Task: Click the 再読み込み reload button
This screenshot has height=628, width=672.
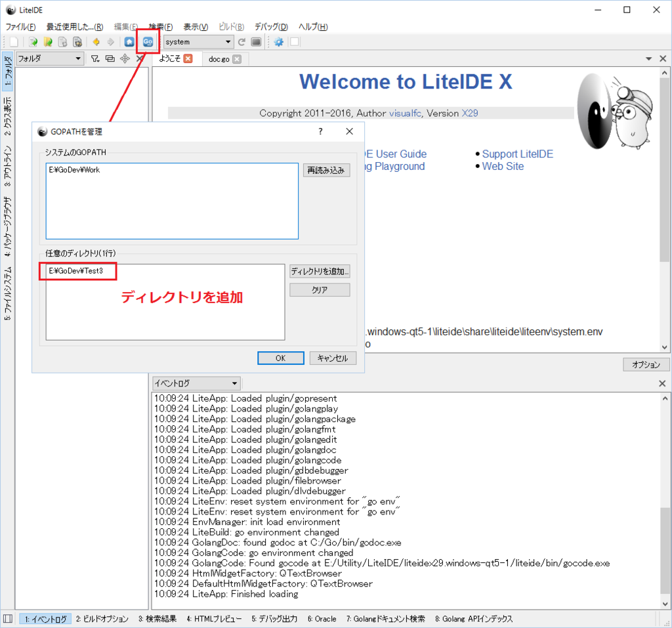Action: coord(326,170)
